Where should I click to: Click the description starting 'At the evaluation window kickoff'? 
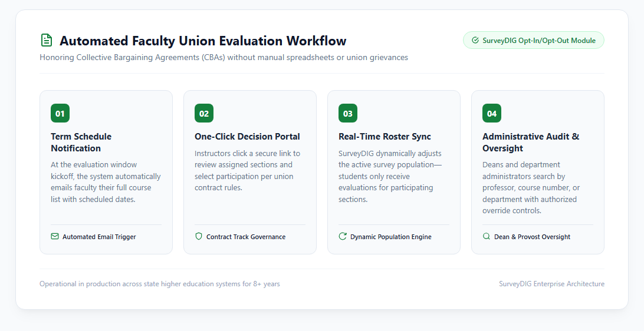[x=106, y=182]
